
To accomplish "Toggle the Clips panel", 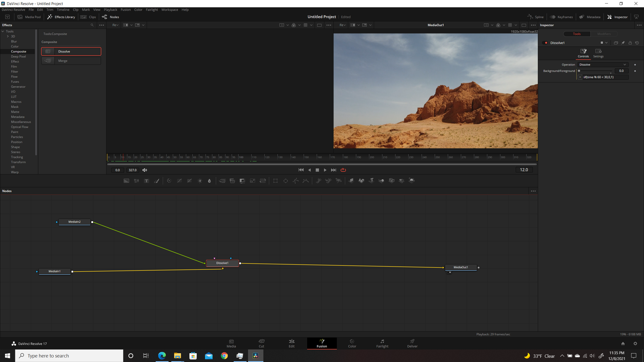I will click(88, 17).
